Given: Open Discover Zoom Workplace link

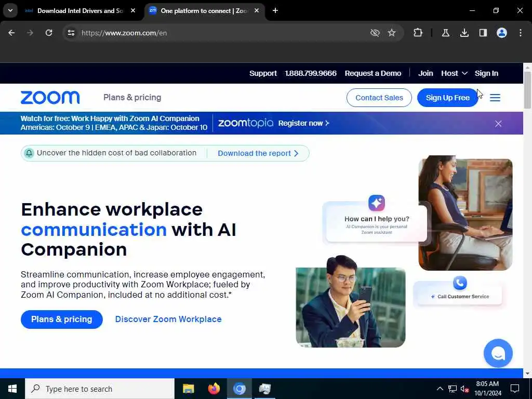Looking at the screenshot, I should click(x=168, y=320).
